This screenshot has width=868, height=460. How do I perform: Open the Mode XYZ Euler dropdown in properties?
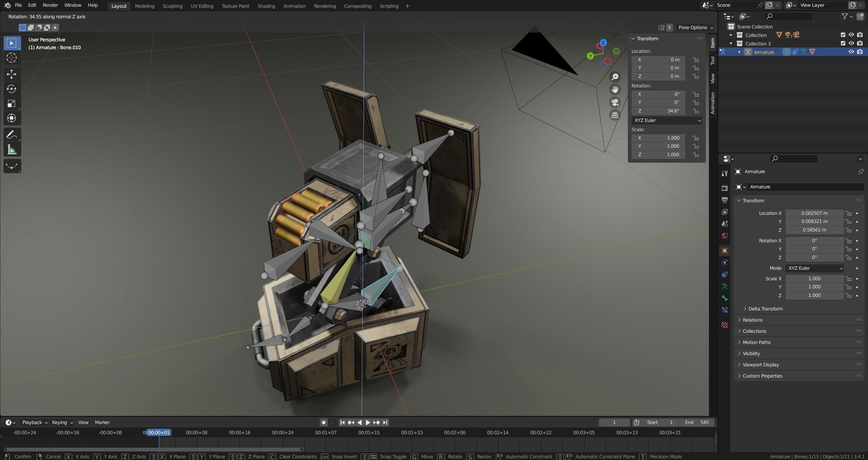point(814,268)
